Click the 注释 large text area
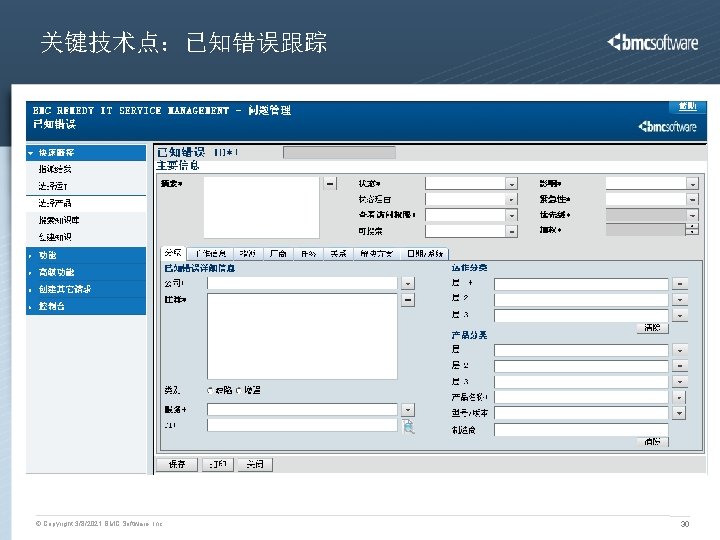 [302, 336]
